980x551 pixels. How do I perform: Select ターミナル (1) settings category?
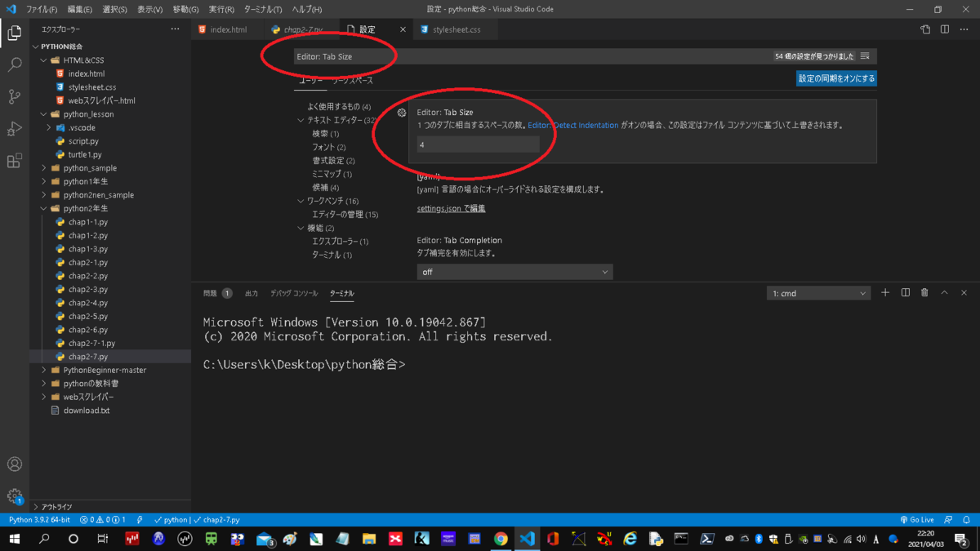(x=332, y=255)
